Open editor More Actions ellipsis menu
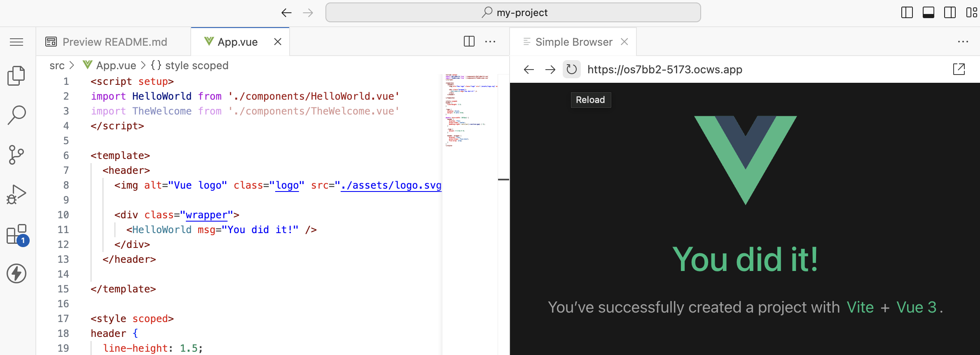This screenshot has height=355, width=980. pos(490,42)
